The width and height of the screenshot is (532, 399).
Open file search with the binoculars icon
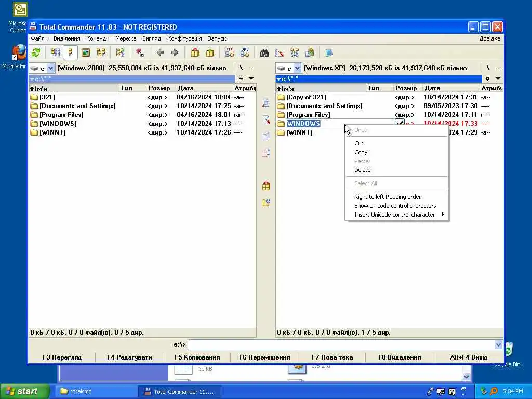tap(264, 52)
